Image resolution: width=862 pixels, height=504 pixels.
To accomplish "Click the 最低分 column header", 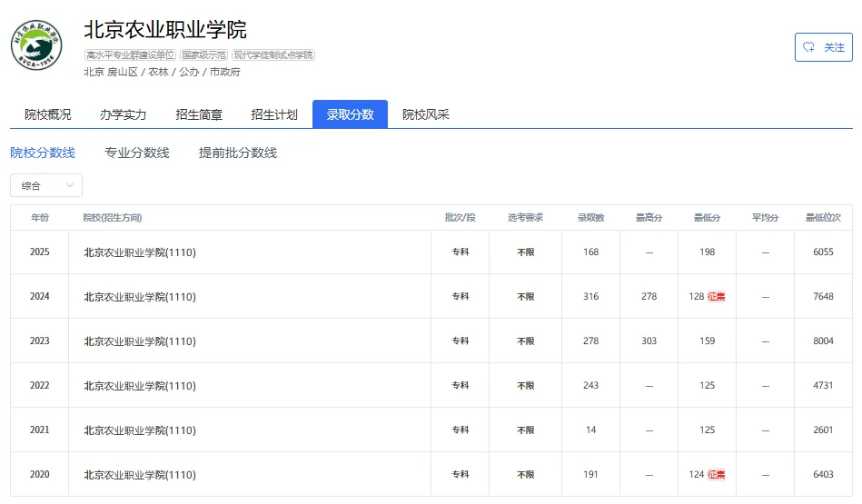I will (x=707, y=218).
